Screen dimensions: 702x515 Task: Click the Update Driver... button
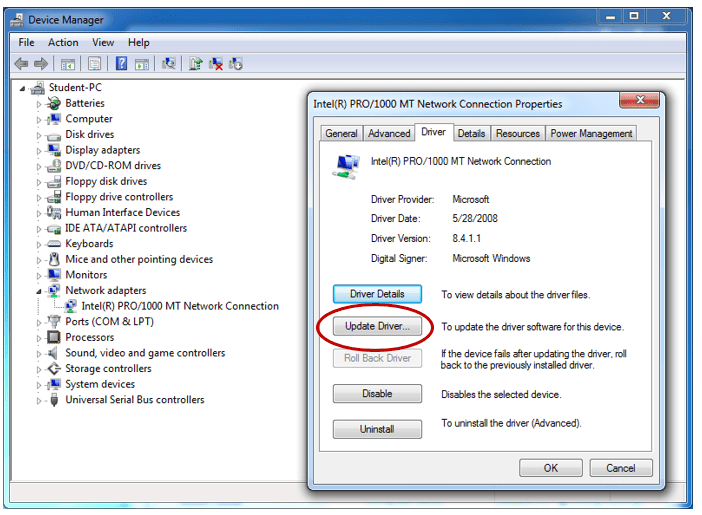point(377,326)
